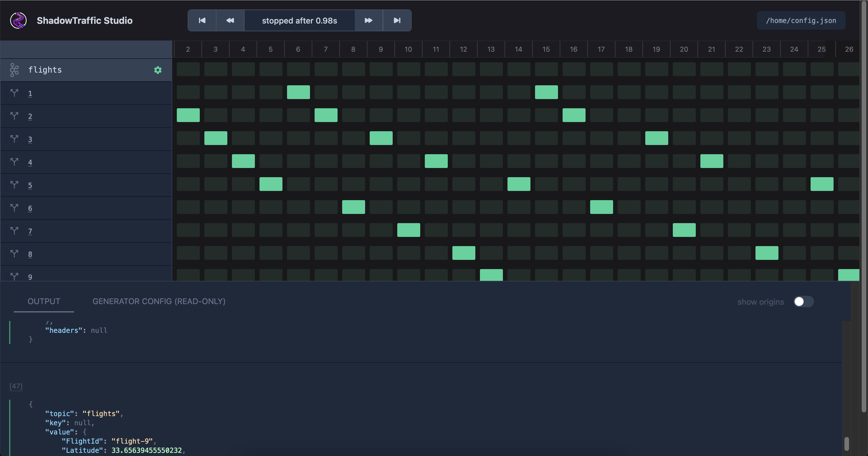The image size is (868, 456).
Task: Click the fork icon for fork 7
Action: (x=14, y=230)
